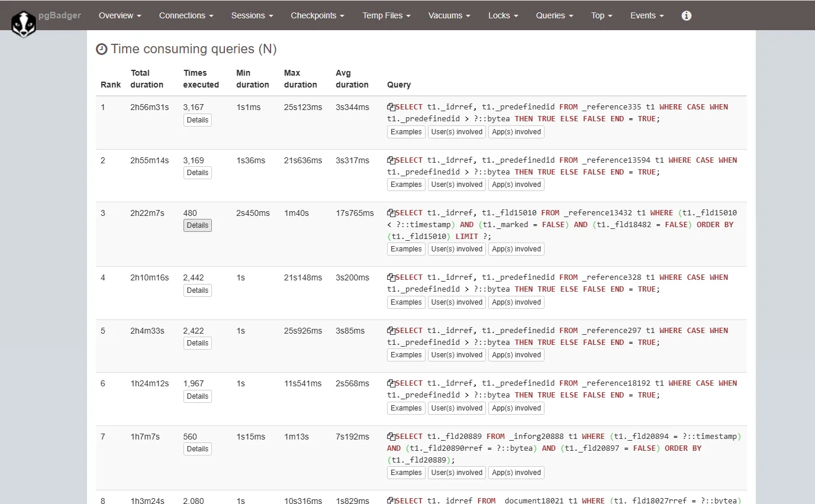Show App(s) involved for rank 7 query
815x504 pixels.
coord(516,473)
